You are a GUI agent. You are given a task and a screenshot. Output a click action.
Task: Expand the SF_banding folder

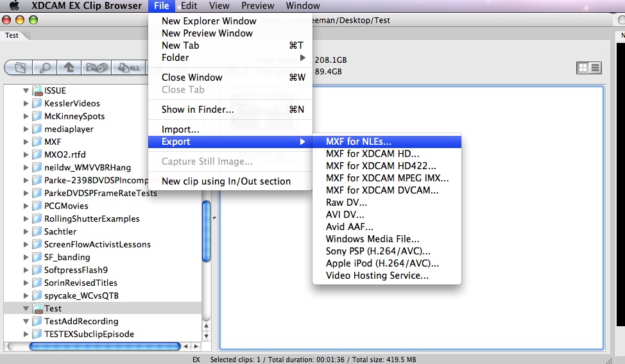pyautogui.click(x=26, y=257)
